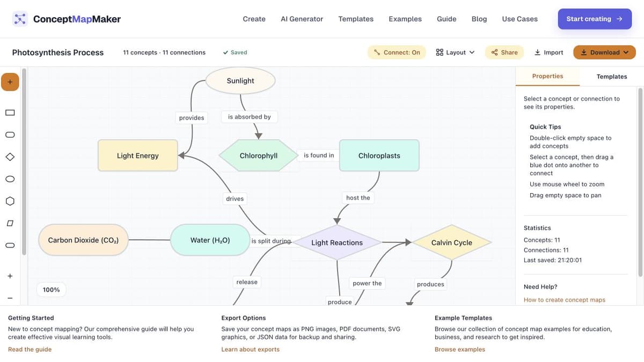The width and height of the screenshot is (644, 362).
Task: Click the 'is found in' connection label
Action: coord(319,156)
